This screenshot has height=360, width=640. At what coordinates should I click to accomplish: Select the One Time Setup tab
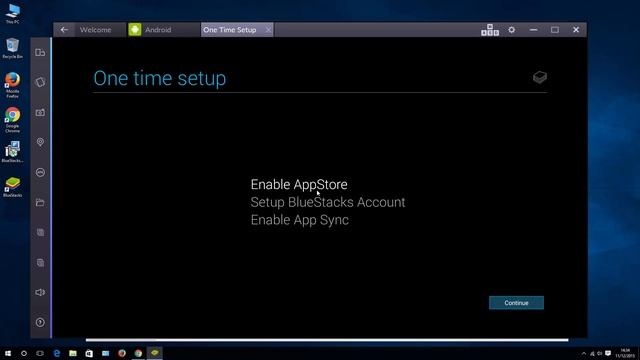[230, 30]
